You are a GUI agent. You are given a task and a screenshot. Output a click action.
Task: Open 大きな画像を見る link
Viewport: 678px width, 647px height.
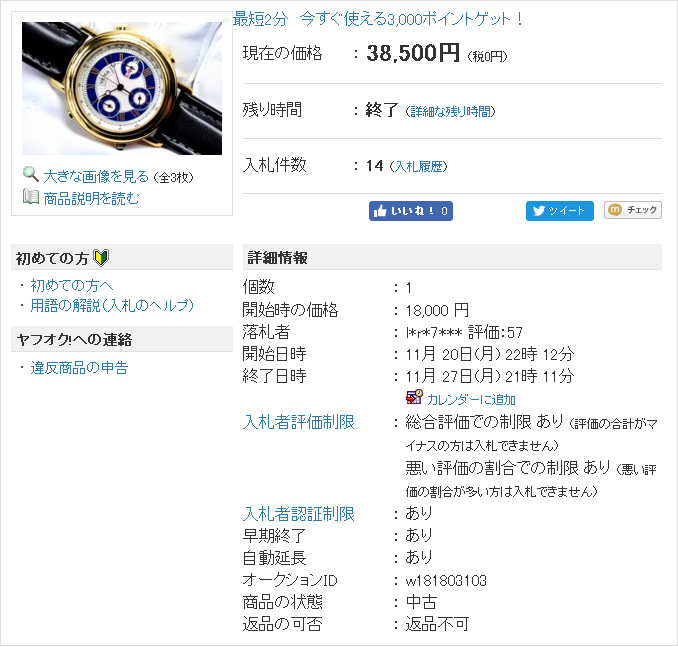coord(96,176)
